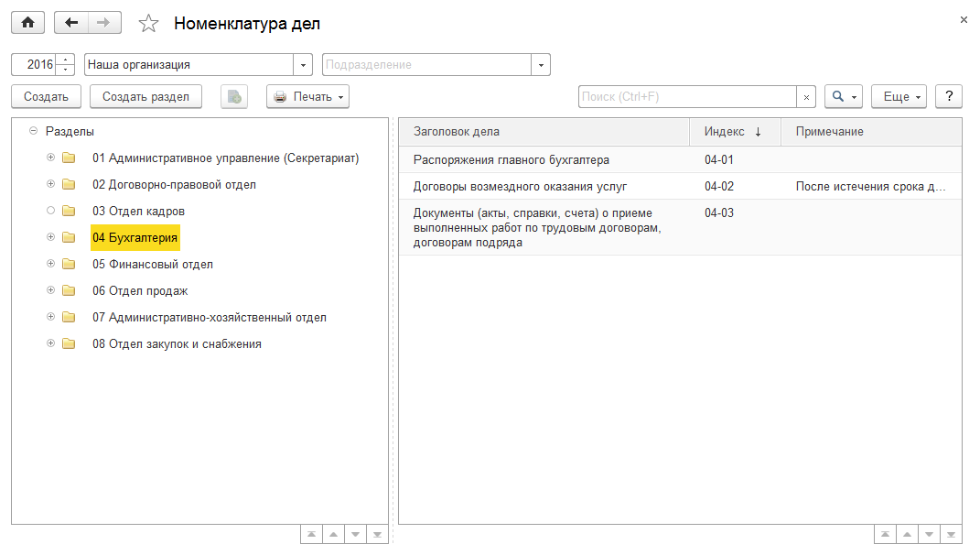Collapse the Разделы root node

(34, 131)
